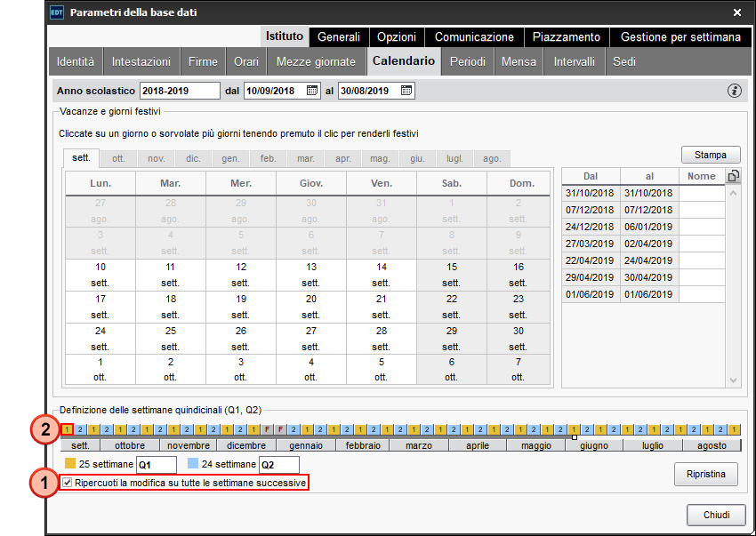Open the Mensa sub-tab
The height and width of the screenshot is (536, 756).
coord(519,61)
